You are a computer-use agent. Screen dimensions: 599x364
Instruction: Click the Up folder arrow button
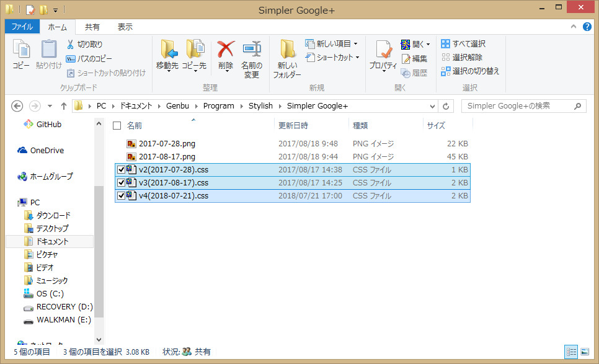(64, 106)
